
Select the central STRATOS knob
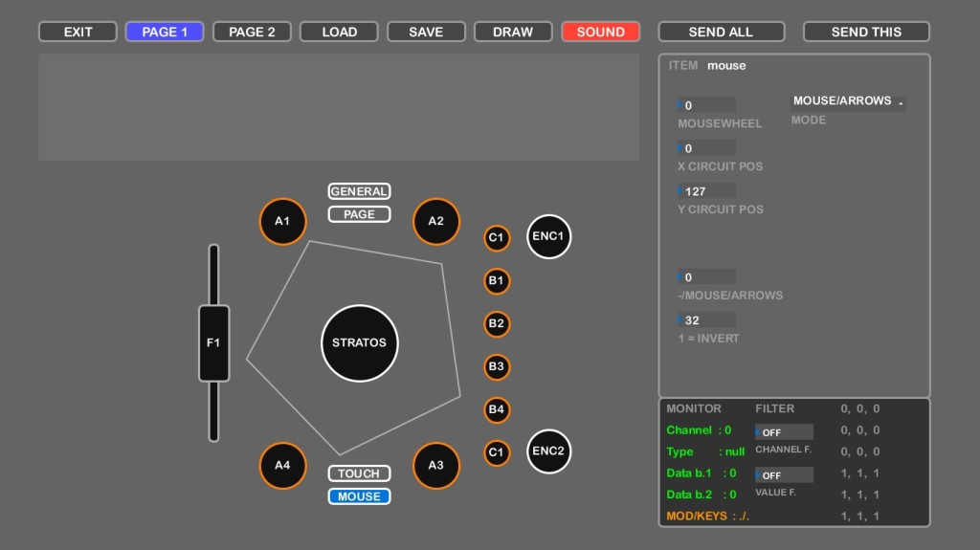pyautogui.click(x=359, y=342)
